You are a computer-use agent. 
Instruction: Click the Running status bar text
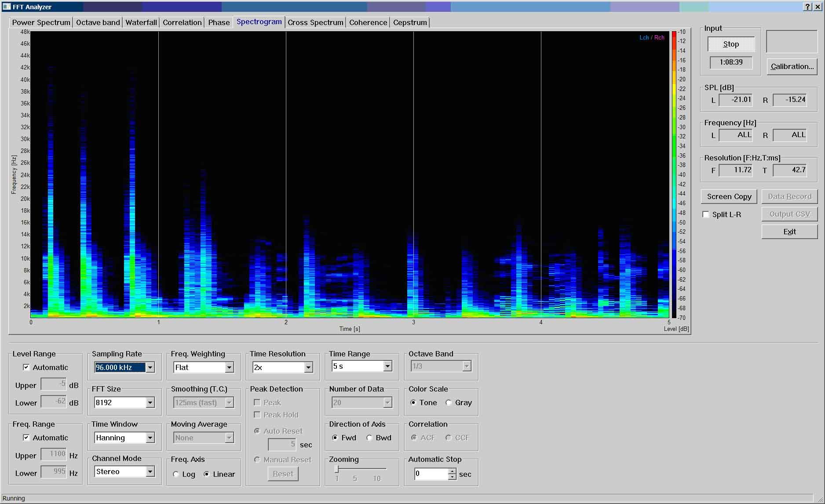(x=14, y=498)
